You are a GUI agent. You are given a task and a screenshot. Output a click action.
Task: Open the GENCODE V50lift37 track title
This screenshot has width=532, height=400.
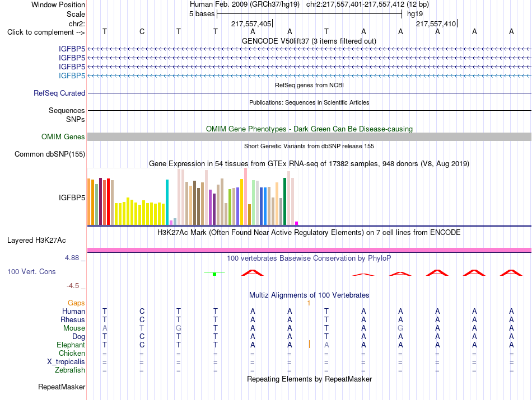click(309, 41)
